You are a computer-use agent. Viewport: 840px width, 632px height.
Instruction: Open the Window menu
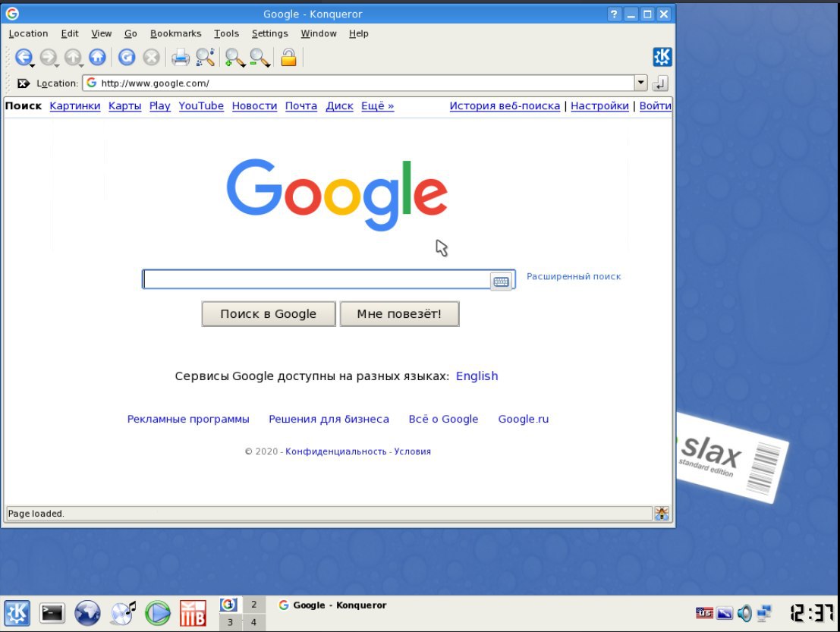(319, 33)
